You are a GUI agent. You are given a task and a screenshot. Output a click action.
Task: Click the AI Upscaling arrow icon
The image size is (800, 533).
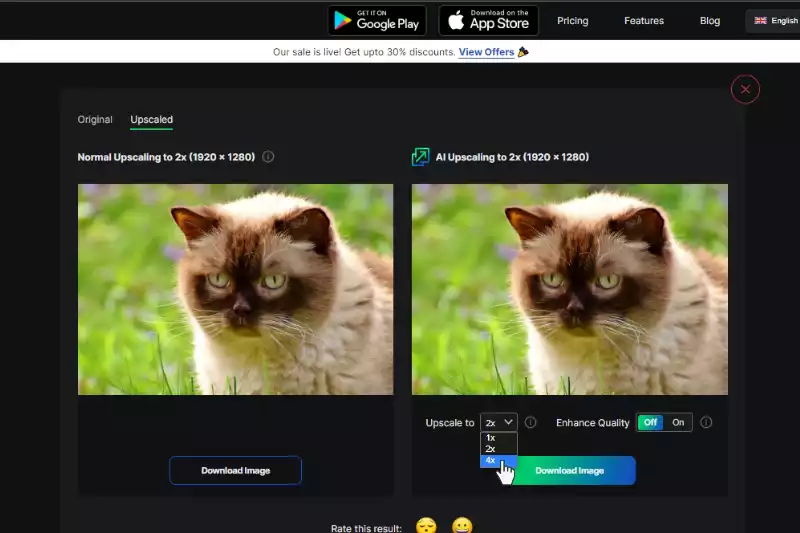420,157
